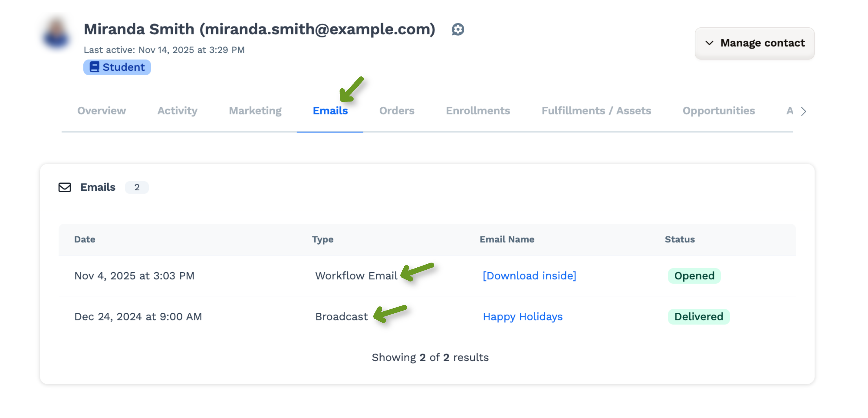
Task: Click the Showing 2 of 2 results text
Action: 430,357
